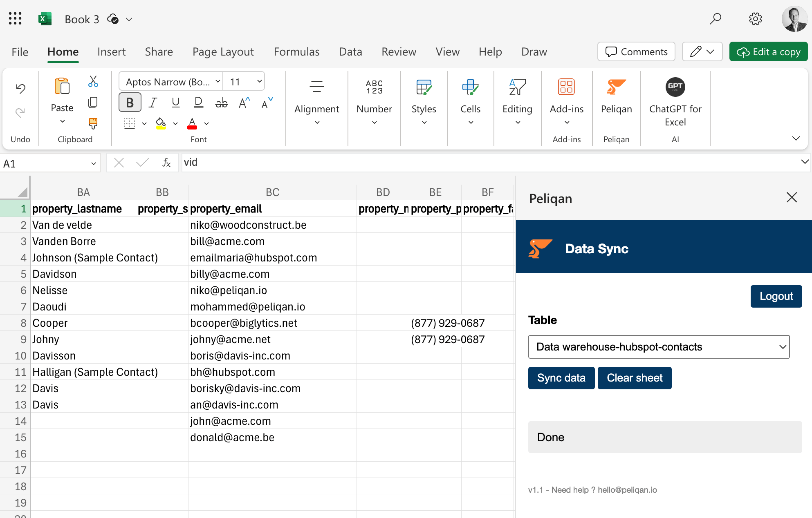Apply cell borders icon

click(x=130, y=123)
